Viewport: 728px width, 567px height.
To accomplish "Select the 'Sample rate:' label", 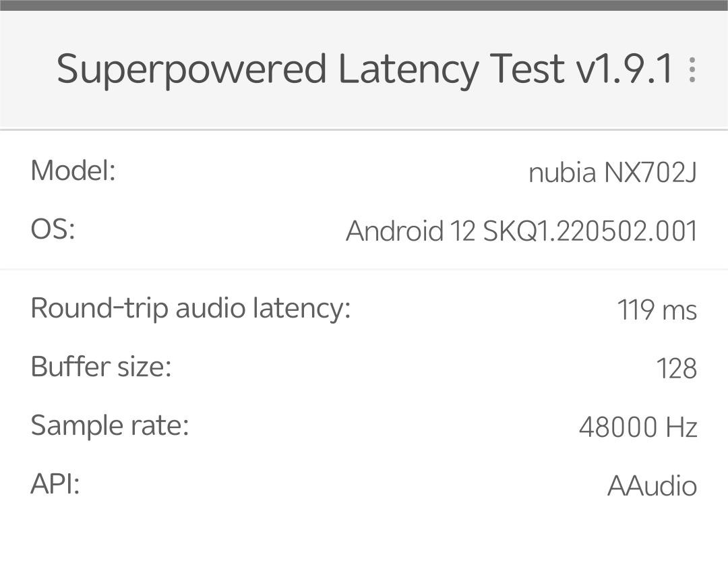I will coord(109,425).
